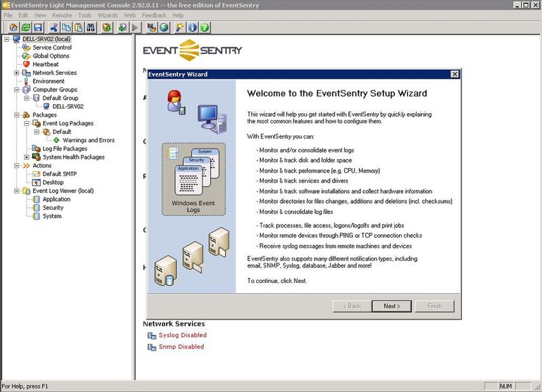Click the disabled Back button in wizard

pyautogui.click(x=352, y=306)
